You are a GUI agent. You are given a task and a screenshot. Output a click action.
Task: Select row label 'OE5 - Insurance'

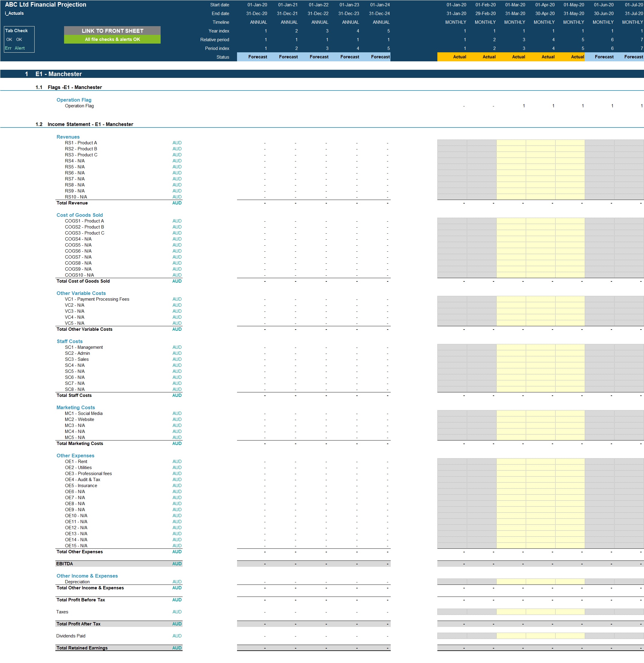pyautogui.click(x=81, y=486)
